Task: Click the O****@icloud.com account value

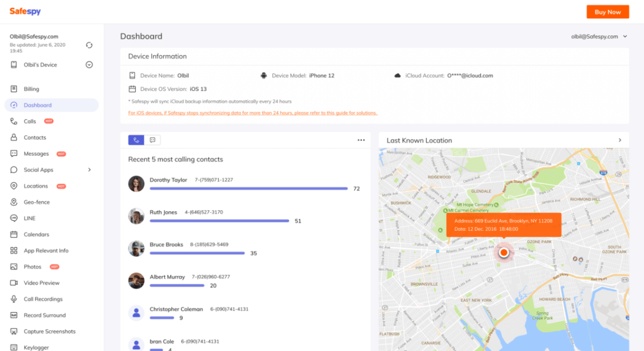Action: click(470, 76)
